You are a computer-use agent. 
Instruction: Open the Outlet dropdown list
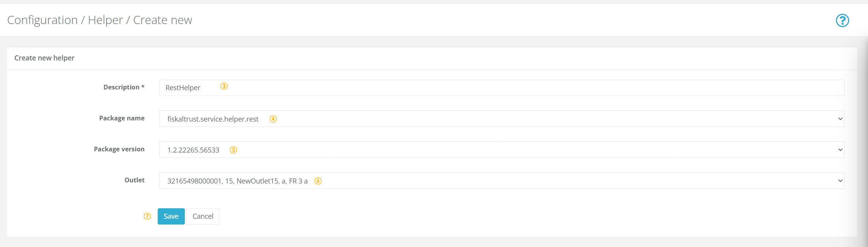[x=502, y=181]
